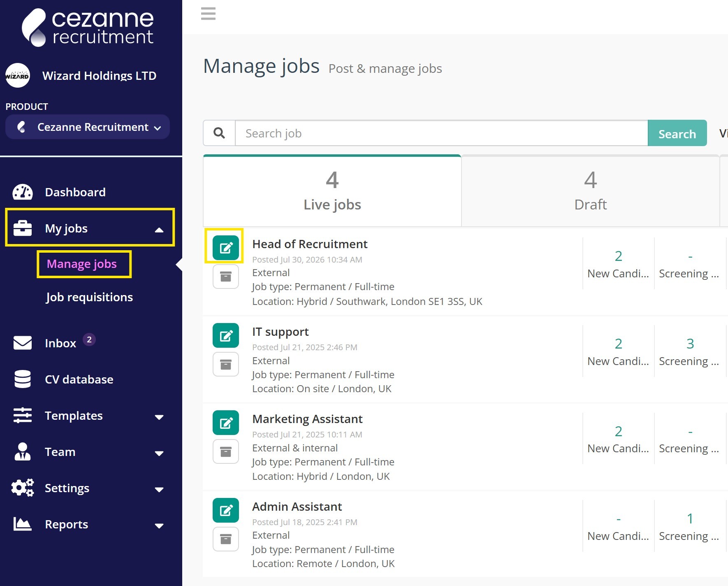Click the Search job input field
Screen dimensions: 728x586
[x=441, y=133]
